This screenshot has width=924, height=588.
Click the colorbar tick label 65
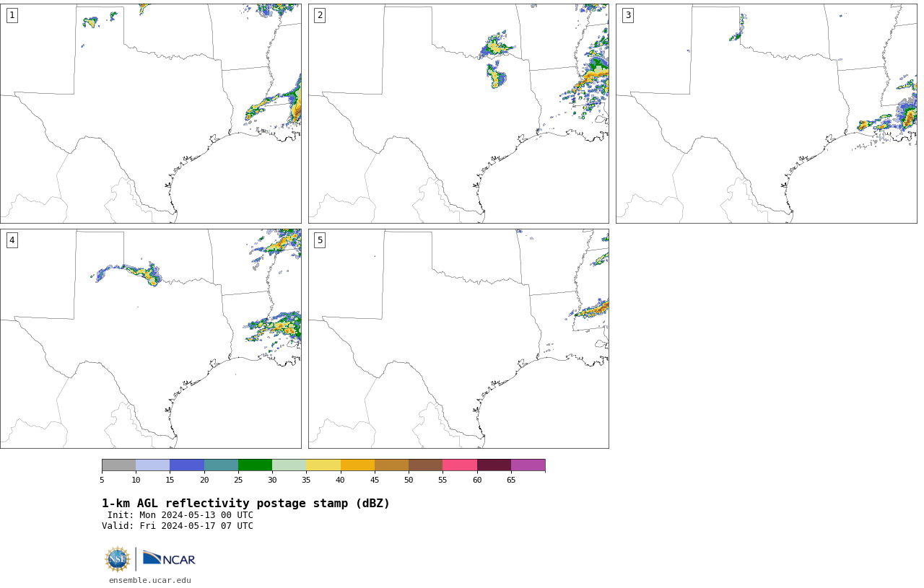[511, 480]
